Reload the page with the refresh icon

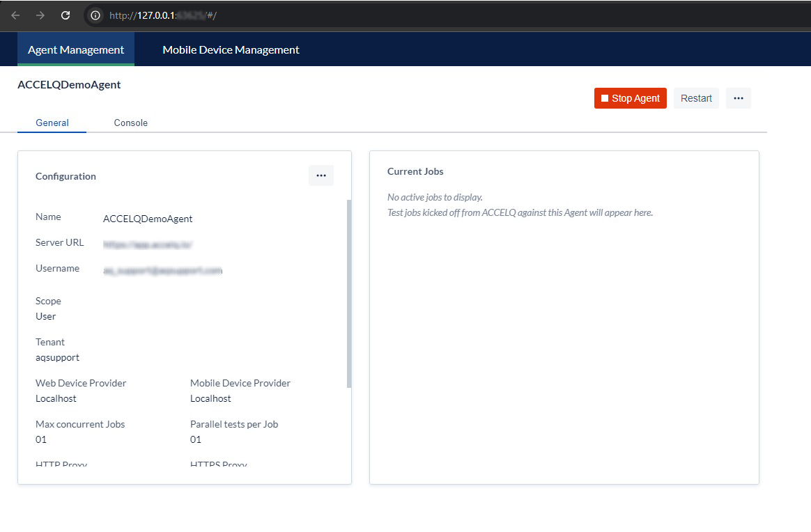point(65,15)
